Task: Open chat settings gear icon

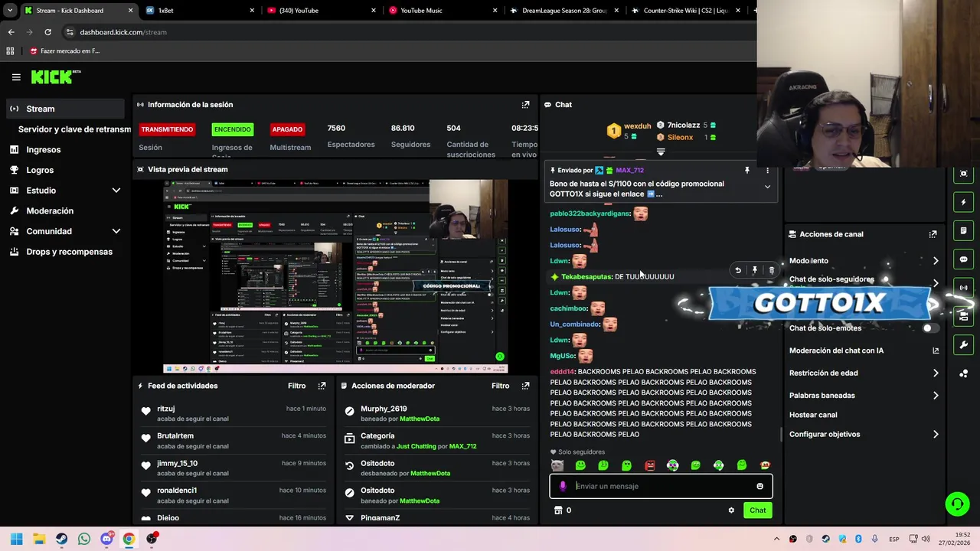Action: pos(731,510)
